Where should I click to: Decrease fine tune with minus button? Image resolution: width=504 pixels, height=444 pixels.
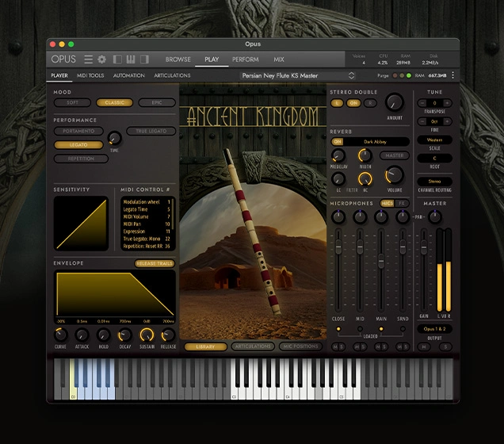click(422, 121)
